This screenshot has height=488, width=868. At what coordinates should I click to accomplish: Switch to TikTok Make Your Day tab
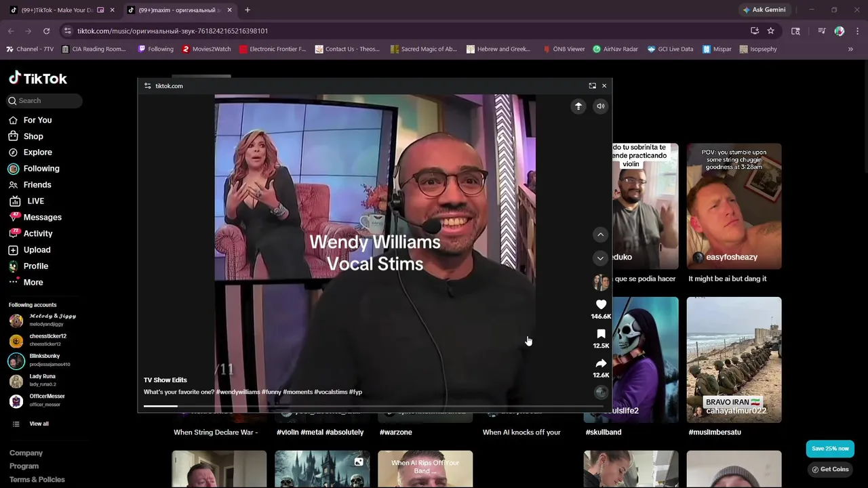[x=58, y=10]
